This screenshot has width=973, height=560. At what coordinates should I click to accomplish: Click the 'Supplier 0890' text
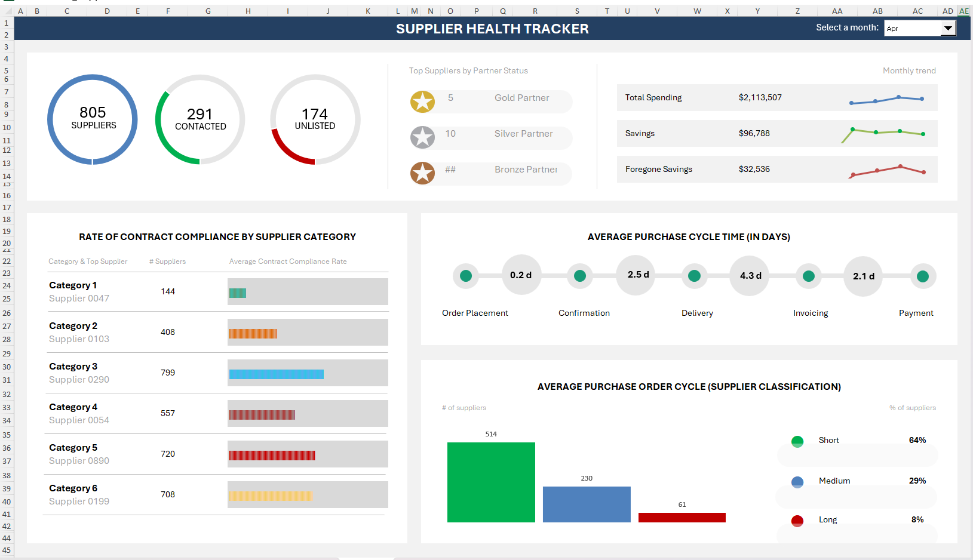click(79, 461)
